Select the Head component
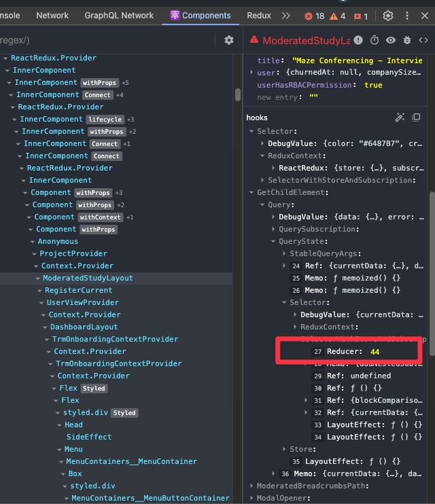Screen dimensions: 435x504 [x=73, y=425]
